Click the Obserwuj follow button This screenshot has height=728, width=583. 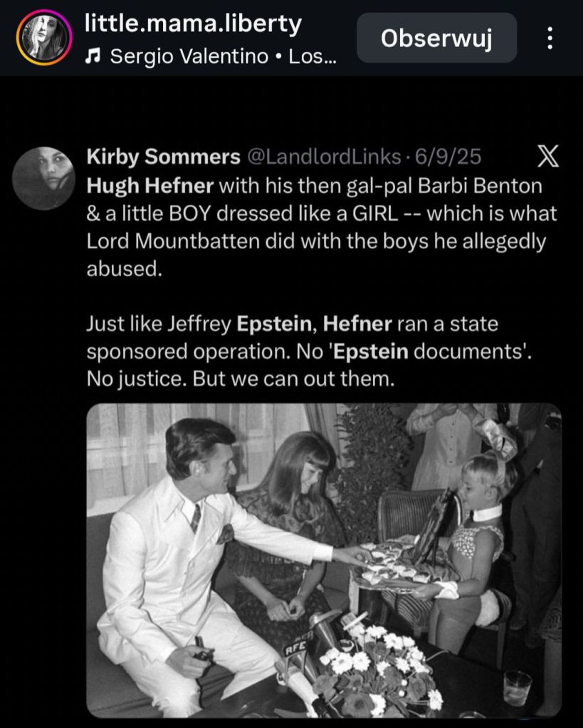(436, 38)
